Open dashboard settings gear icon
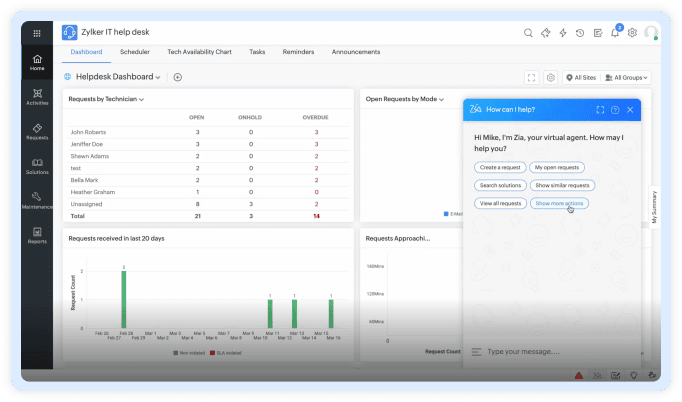The image size is (682, 402). click(x=551, y=77)
